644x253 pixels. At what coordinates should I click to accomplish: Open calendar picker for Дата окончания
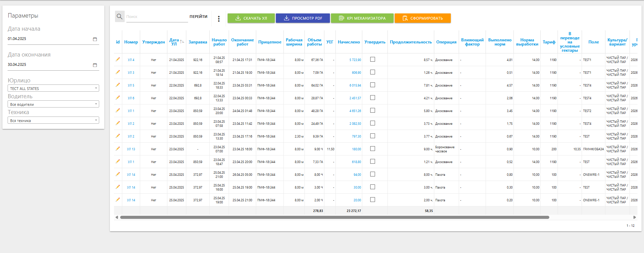point(95,65)
